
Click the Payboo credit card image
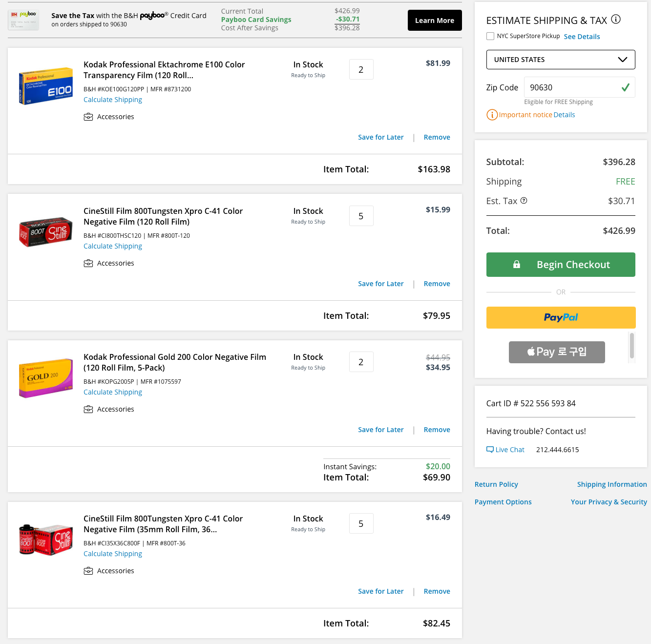(23, 20)
